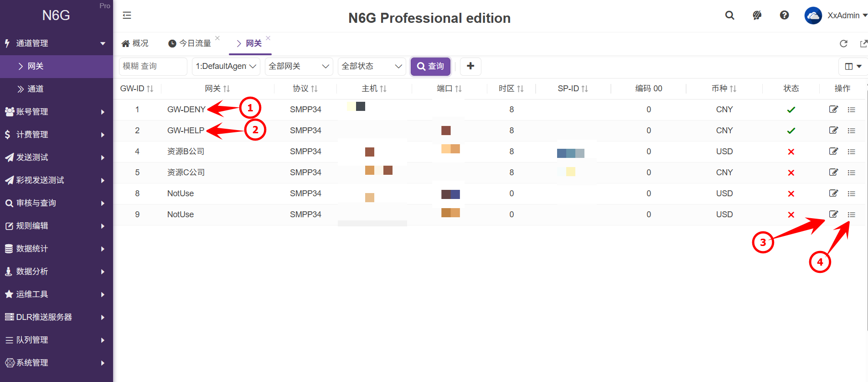Click the 模糊 查询 search input field

(x=153, y=66)
